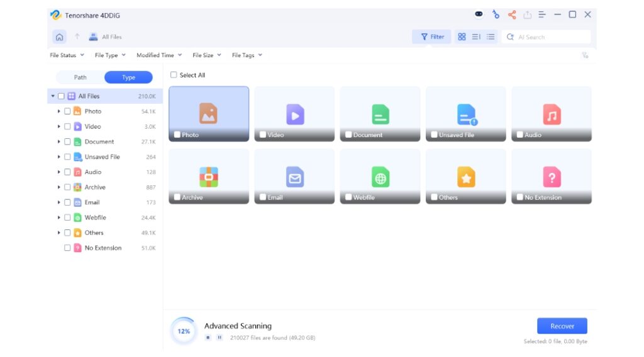Image resolution: width=644 pixels, height=357 pixels.
Task: Check the box on the Photo card
Action: point(177,135)
